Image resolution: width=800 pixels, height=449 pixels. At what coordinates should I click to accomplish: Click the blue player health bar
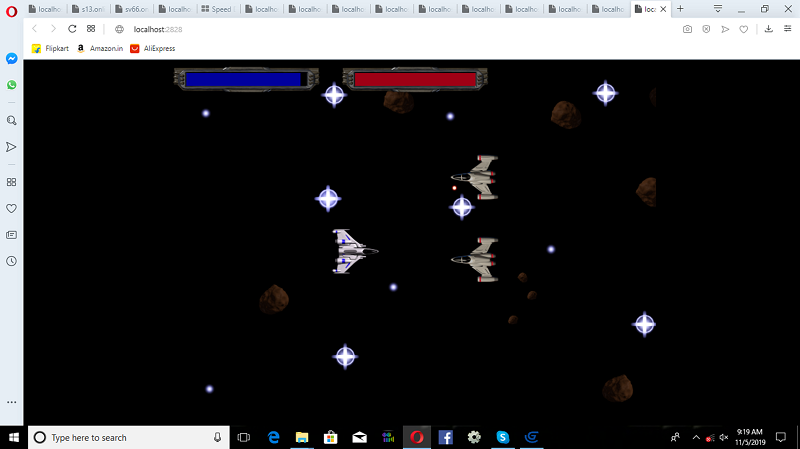click(246, 79)
